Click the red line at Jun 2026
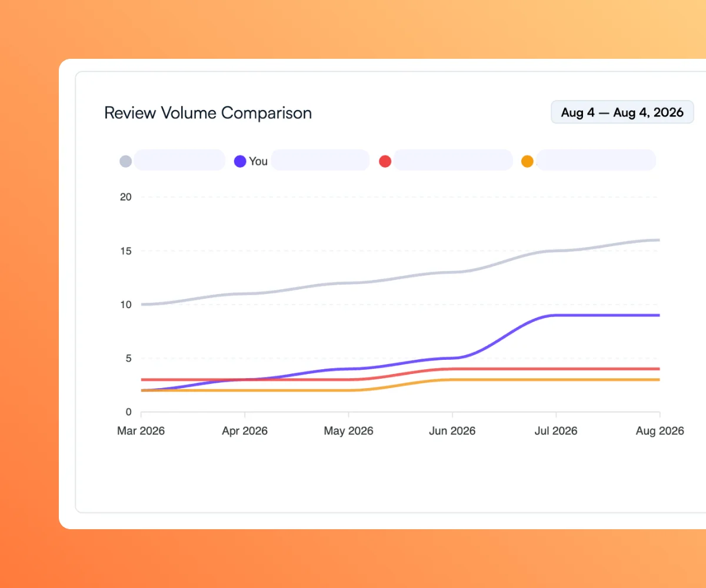 point(452,369)
